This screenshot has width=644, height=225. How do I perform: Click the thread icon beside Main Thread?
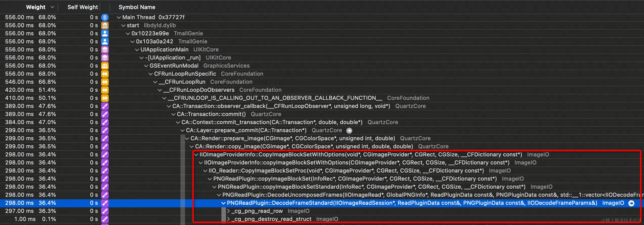(x=105, y=17)
